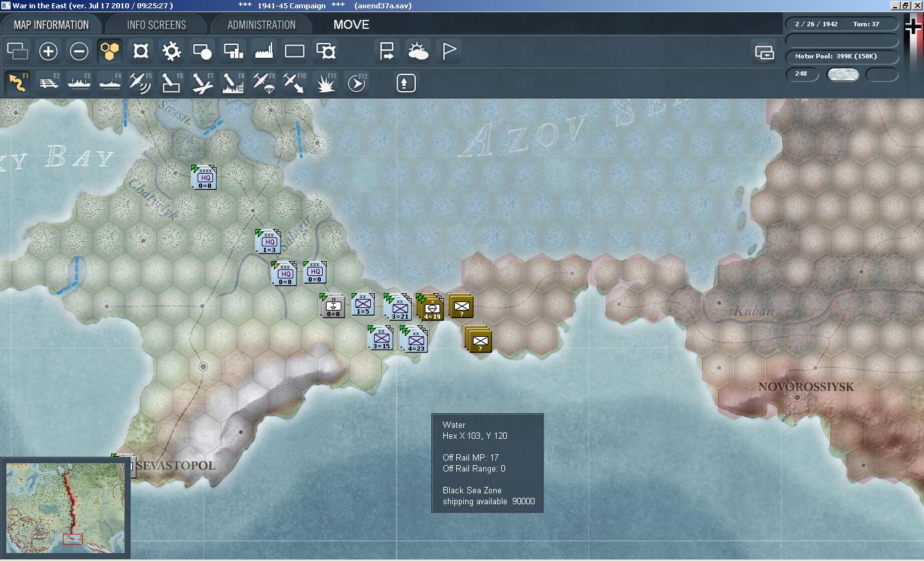
Task: Select F1 Move mode
Action: [x=17, y=82]
